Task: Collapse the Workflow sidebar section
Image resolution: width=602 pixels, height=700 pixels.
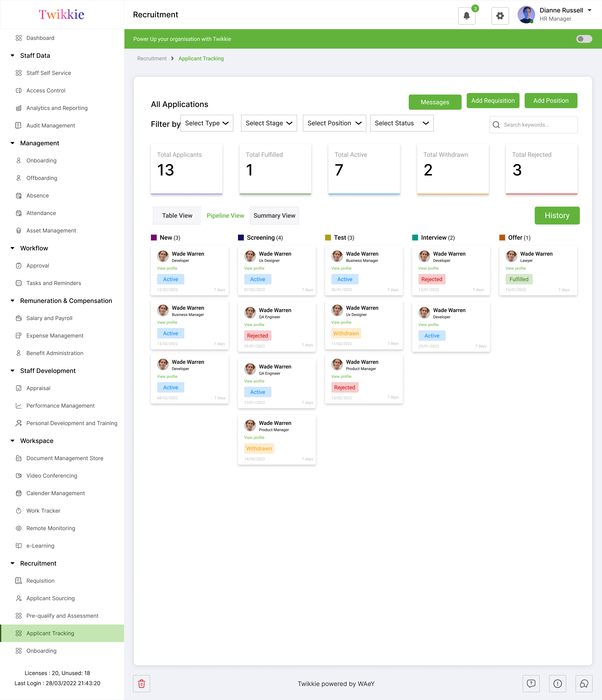Action: (12, 248)
